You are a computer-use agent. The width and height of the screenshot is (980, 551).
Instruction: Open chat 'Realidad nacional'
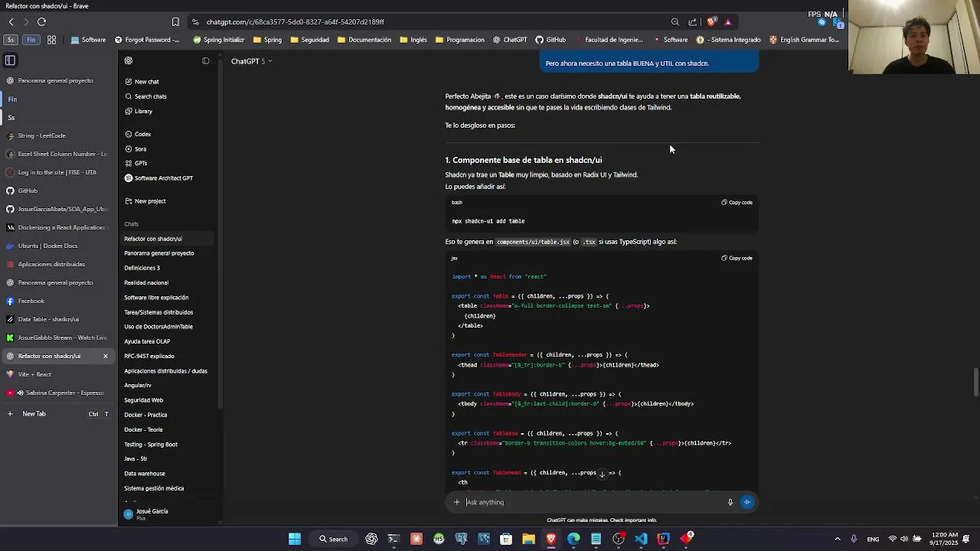[x=146, y=282]
